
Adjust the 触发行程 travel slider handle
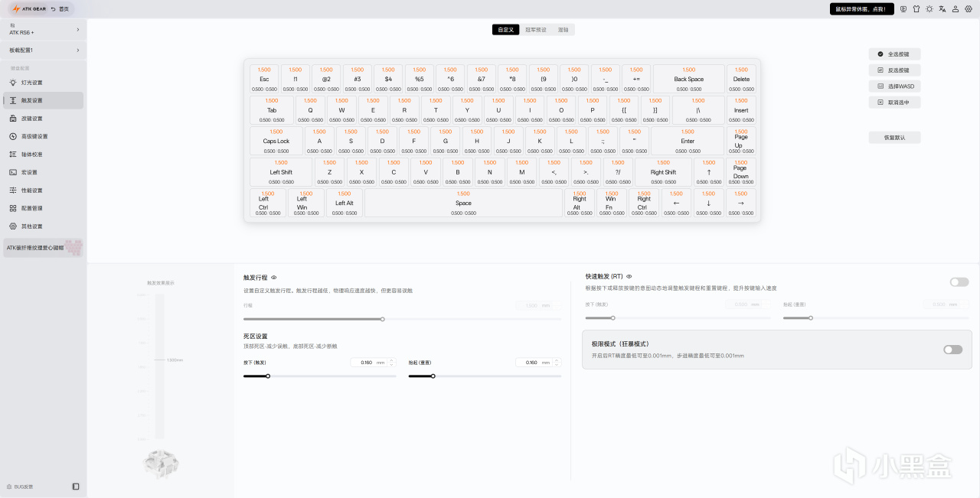382,319
